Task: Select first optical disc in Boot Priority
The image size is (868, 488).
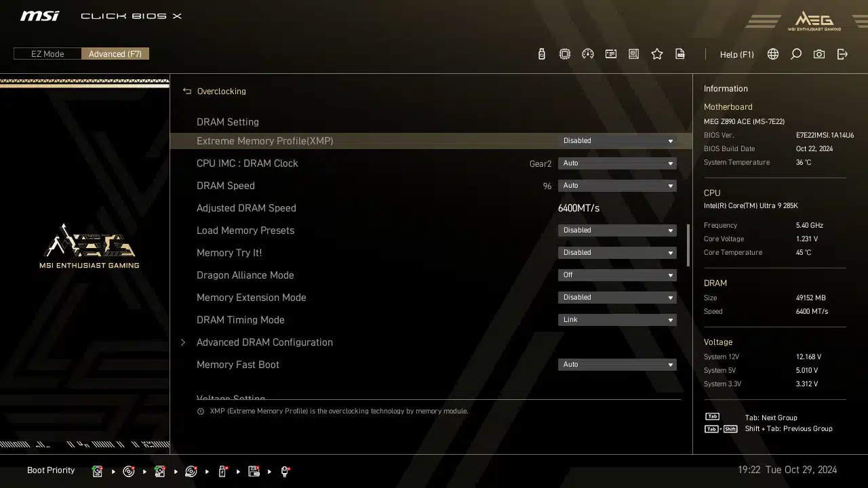Action: coord(129,471)
